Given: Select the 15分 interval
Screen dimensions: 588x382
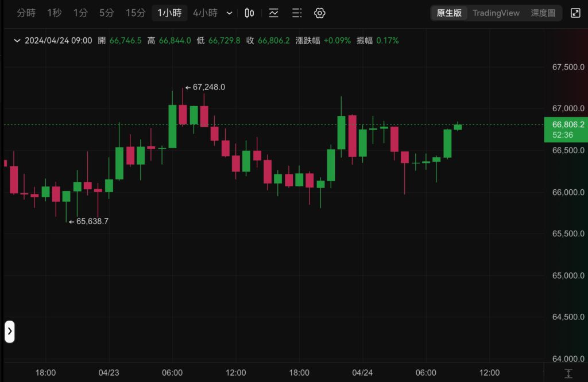Looking at the screenshot, I should pyautogui.click(x=136, y=13).
